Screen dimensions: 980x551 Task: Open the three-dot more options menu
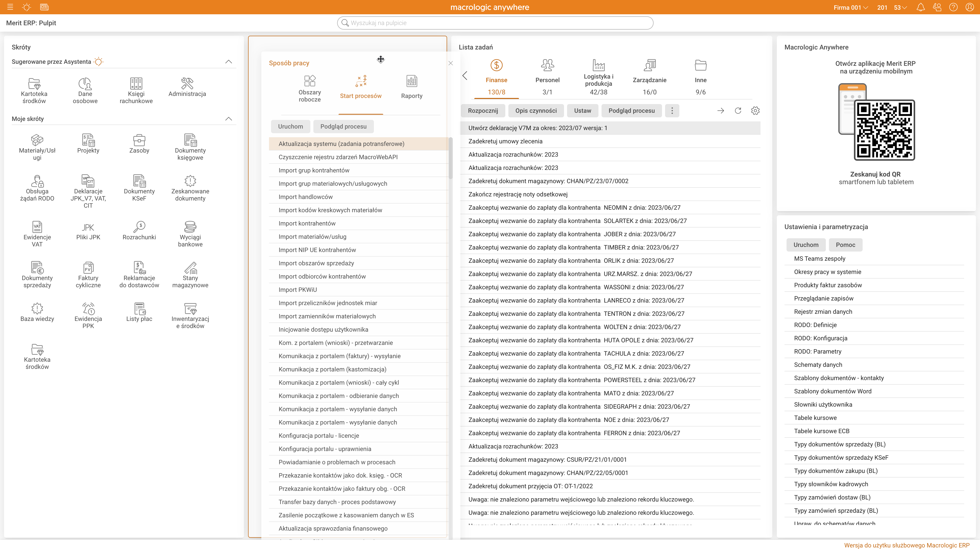coord(672,111)
